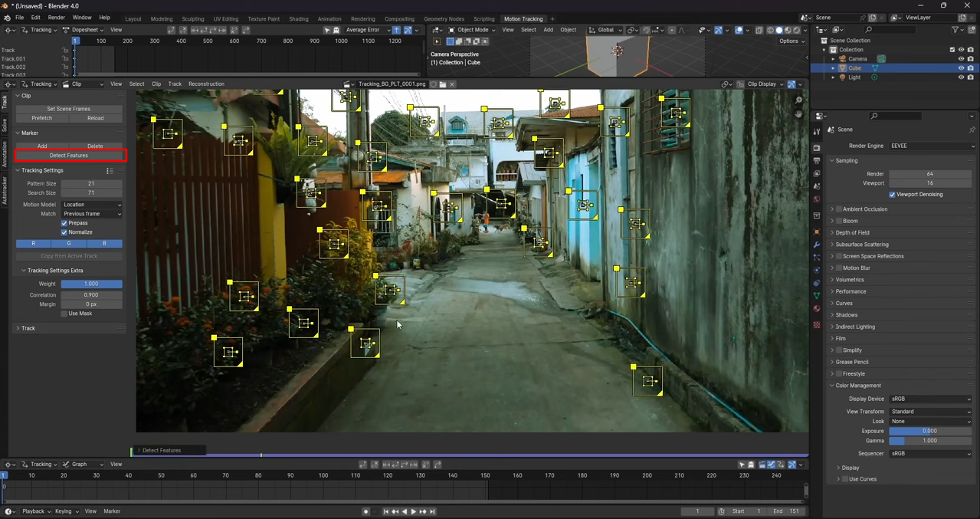Click the outliner filter funnel icon
Screen dimensions: 980x519
coord(956,30)
